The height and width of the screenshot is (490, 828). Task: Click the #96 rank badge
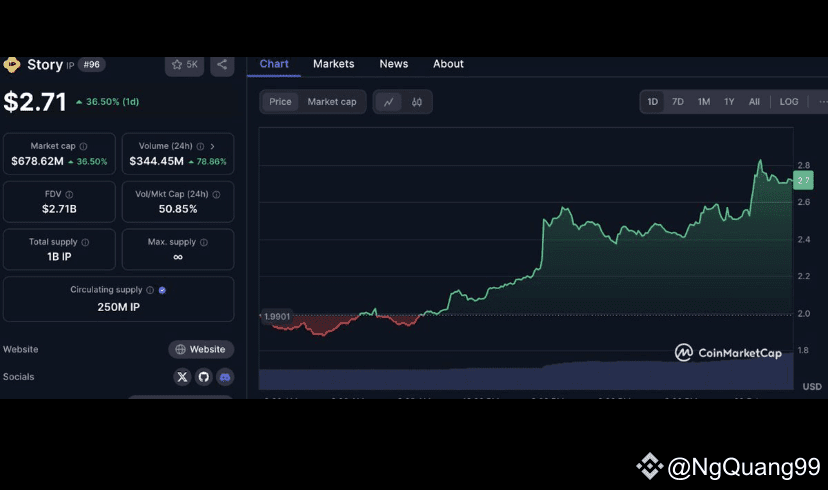[91, 64]
